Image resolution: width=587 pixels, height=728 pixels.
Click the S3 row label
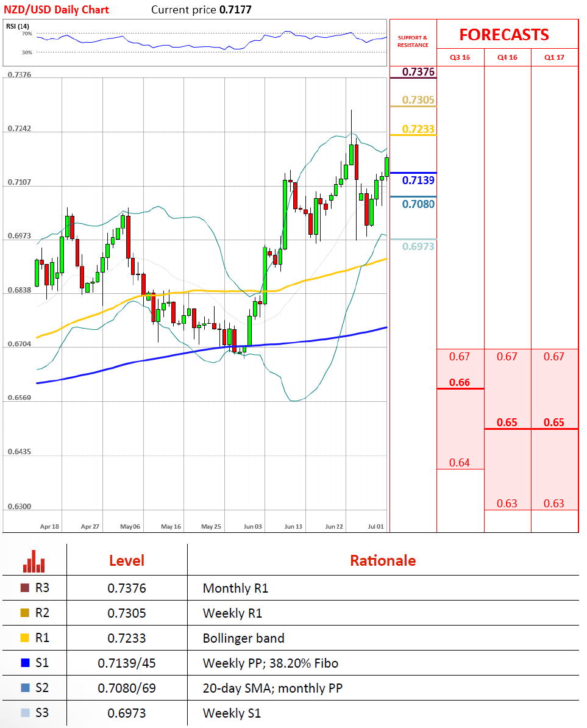click(x=42, y=713)
